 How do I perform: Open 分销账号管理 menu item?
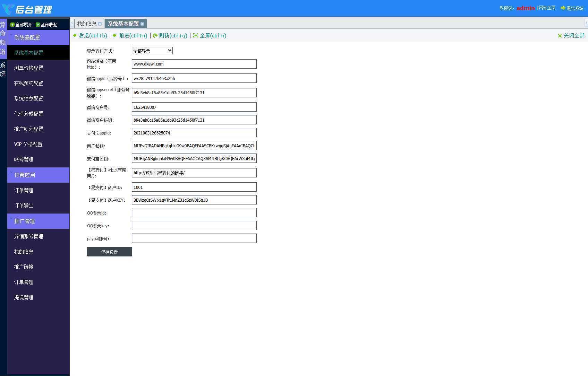38,236
